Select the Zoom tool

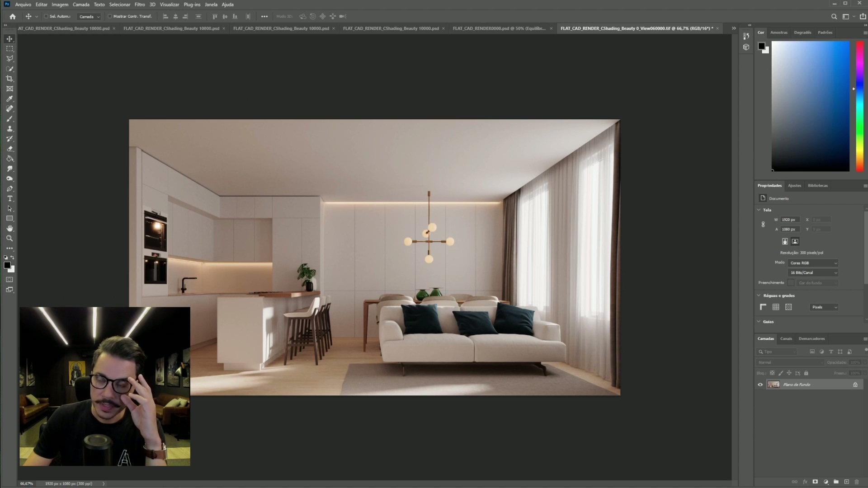point(9,239)
